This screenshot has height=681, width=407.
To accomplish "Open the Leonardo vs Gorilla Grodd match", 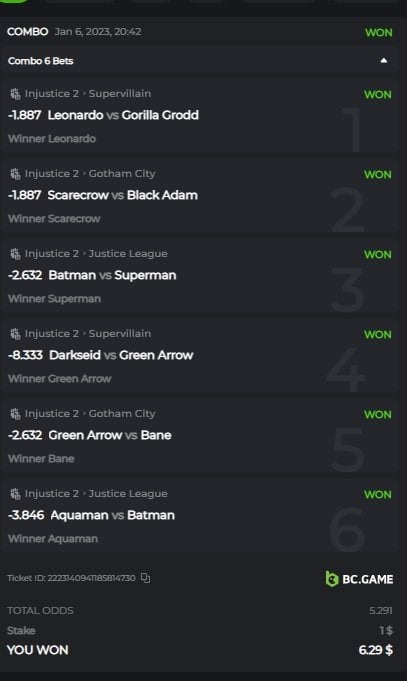I will (x=123, y=115).
